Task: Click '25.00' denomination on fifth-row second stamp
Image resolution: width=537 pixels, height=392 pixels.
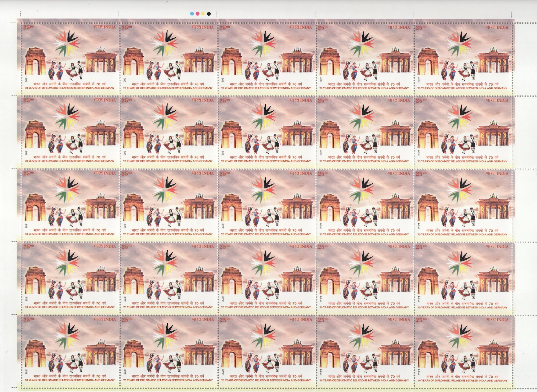Action: tap(127, 320)
